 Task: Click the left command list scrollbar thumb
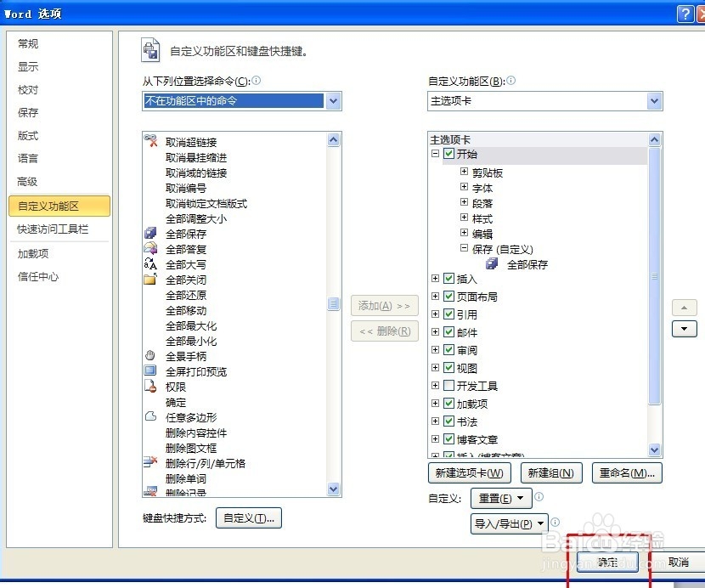tap(333, 304)
